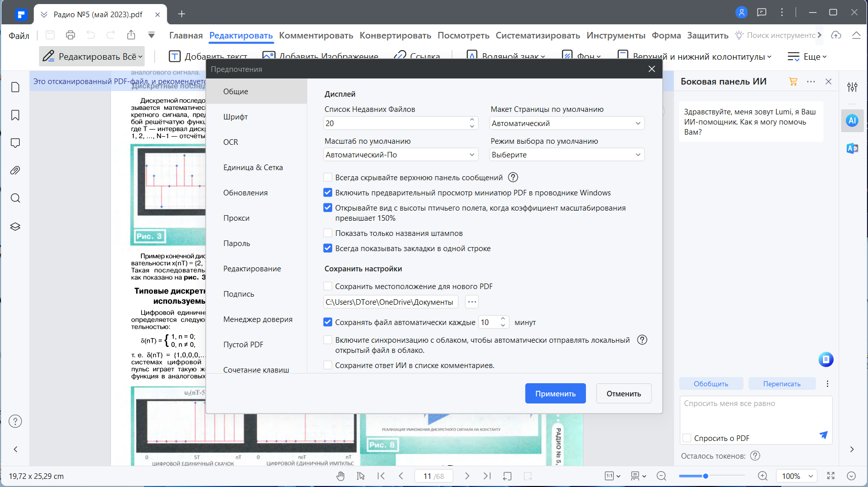Screen dimensions: 868x487
Task: Click the help question mark icon in the sidebar
Action: click(x=15, y=421)
